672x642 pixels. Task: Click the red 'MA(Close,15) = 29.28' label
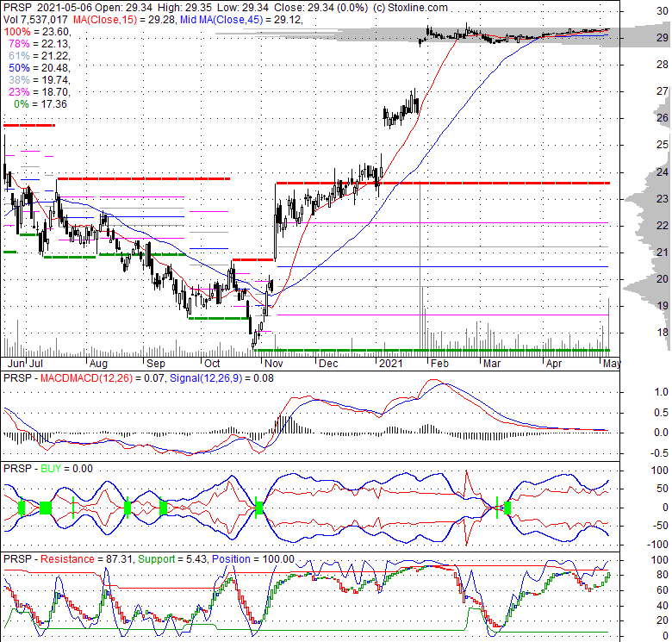124,19
